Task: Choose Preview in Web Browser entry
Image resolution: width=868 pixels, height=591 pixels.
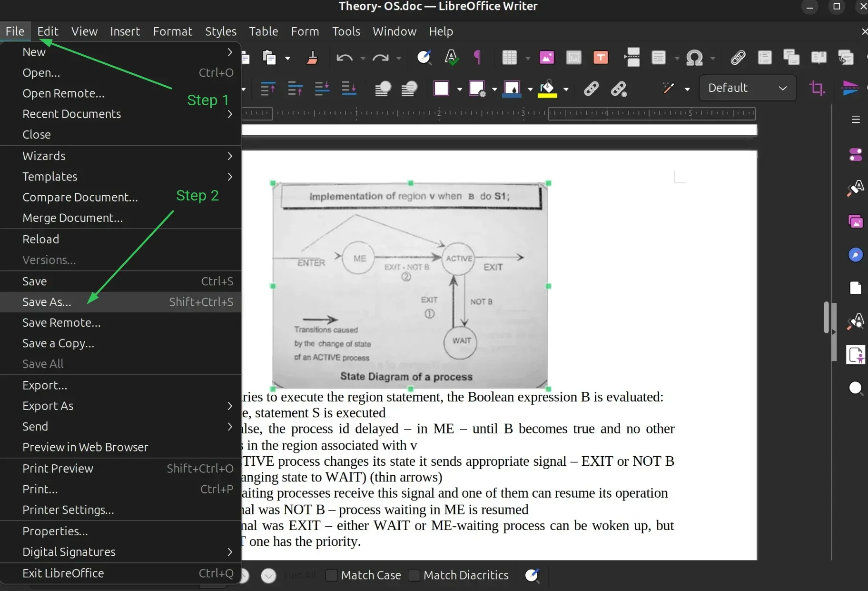Action: coord(120,447)
